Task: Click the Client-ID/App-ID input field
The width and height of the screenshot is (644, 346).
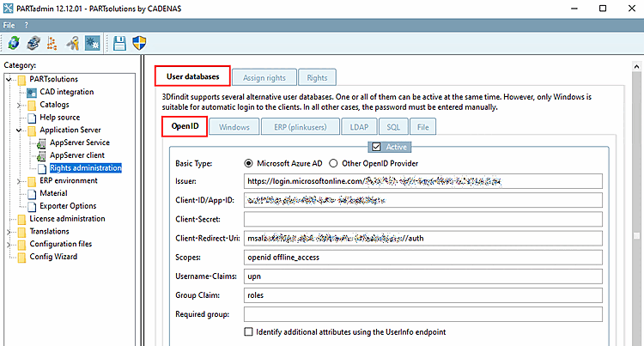Action: (423, 200)
